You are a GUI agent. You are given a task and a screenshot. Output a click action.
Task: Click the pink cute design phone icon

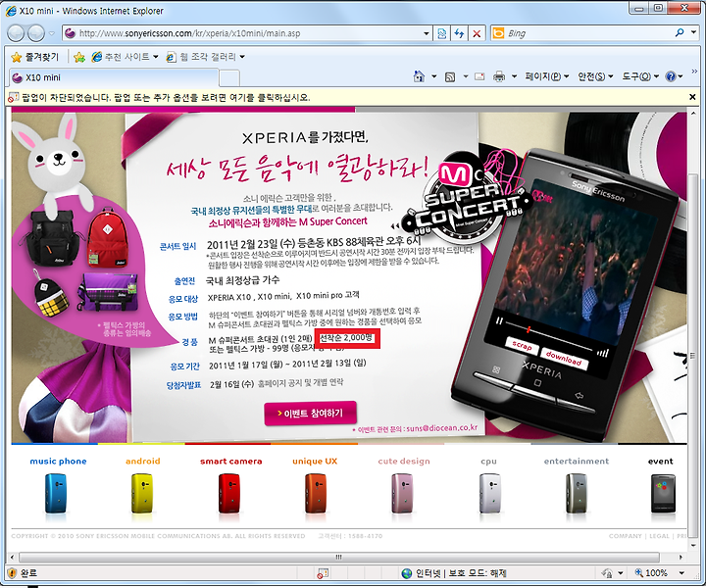(402, 493)
